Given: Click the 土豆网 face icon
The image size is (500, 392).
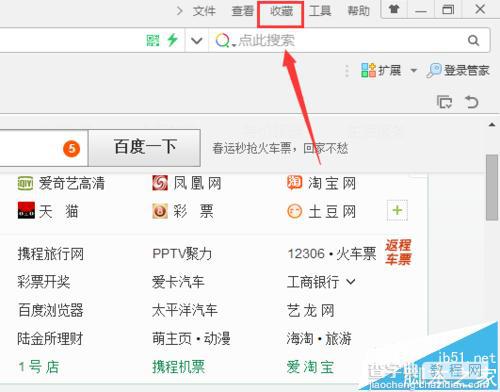Looking at the screenshot, I should click(x=295, y=211).
